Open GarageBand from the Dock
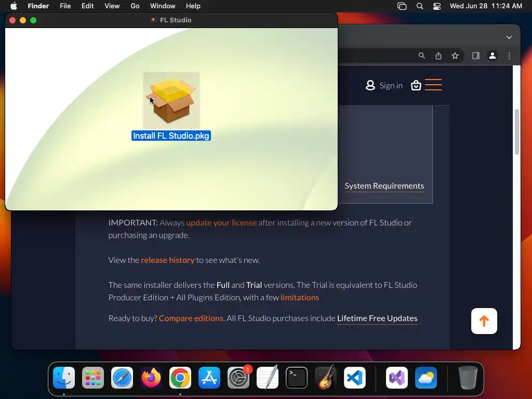Screen dimensions: 532x399 click(x=326, y=377)
